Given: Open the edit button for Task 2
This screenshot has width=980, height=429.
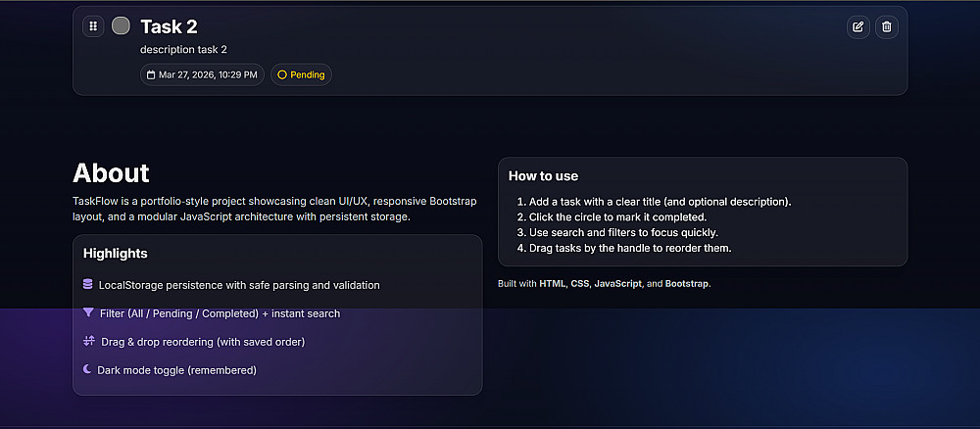Looking at the screenshot, I should (858, 26).
